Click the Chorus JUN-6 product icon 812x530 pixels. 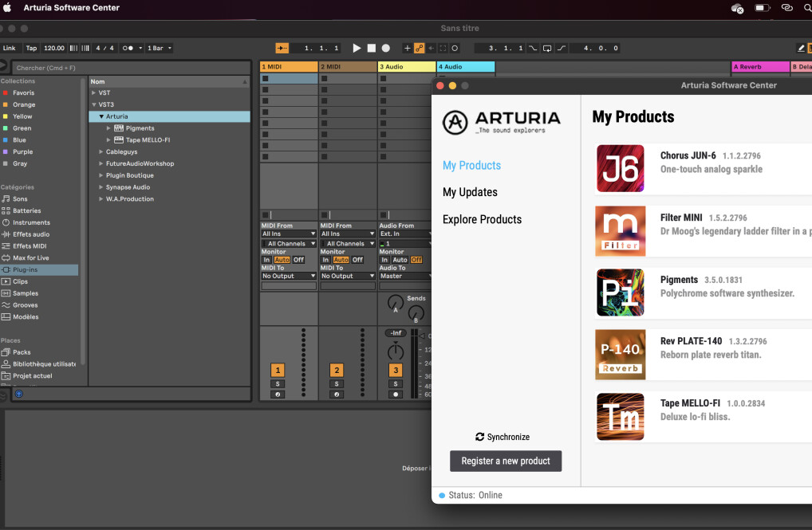620,168
